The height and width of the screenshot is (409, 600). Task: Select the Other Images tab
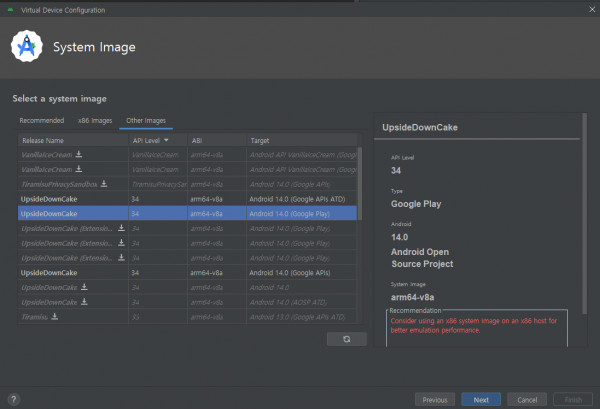pyautogui.click(x=146, y=121)
